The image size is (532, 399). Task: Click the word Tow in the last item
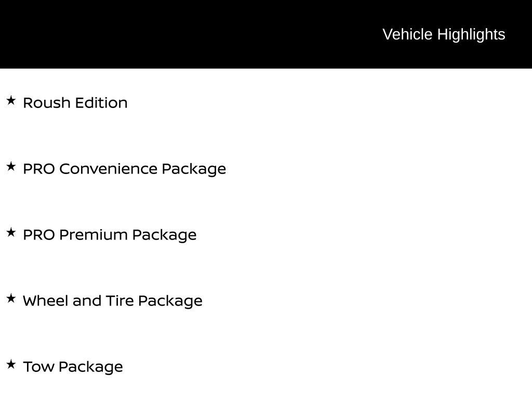tap(38, 367)
